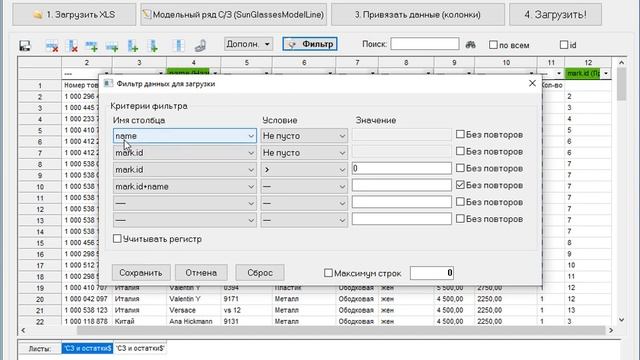The width and height of the screenshot is (640, 360).
Task: Click the Поиск search field
Action: [424, 44]
